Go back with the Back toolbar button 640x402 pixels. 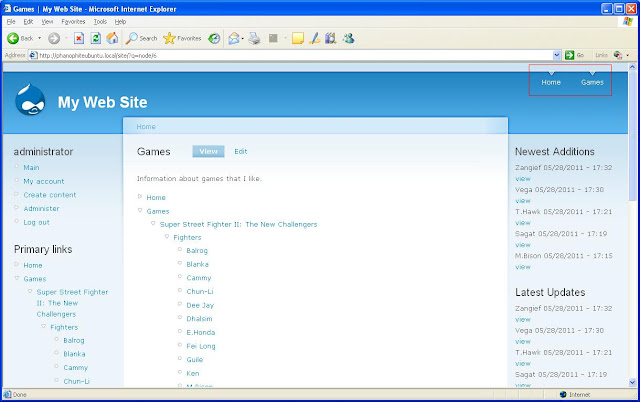(x=20, y=38)
